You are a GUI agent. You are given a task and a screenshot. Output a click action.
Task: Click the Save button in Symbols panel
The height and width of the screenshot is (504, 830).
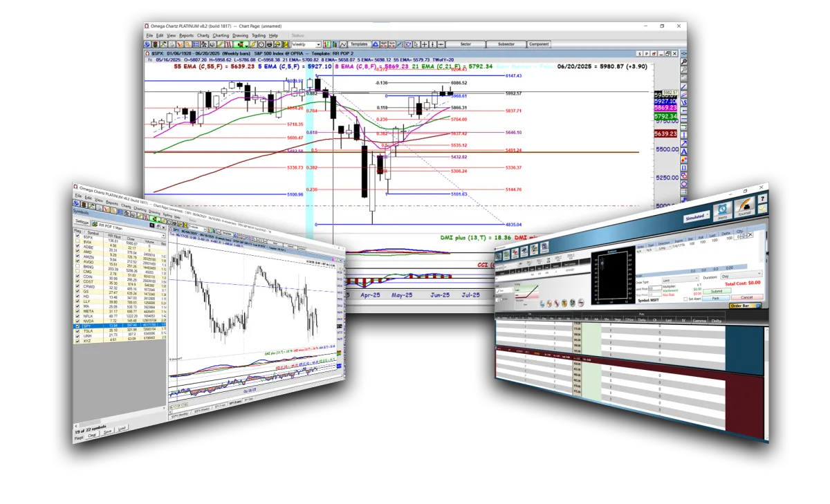tap(107, 433)
